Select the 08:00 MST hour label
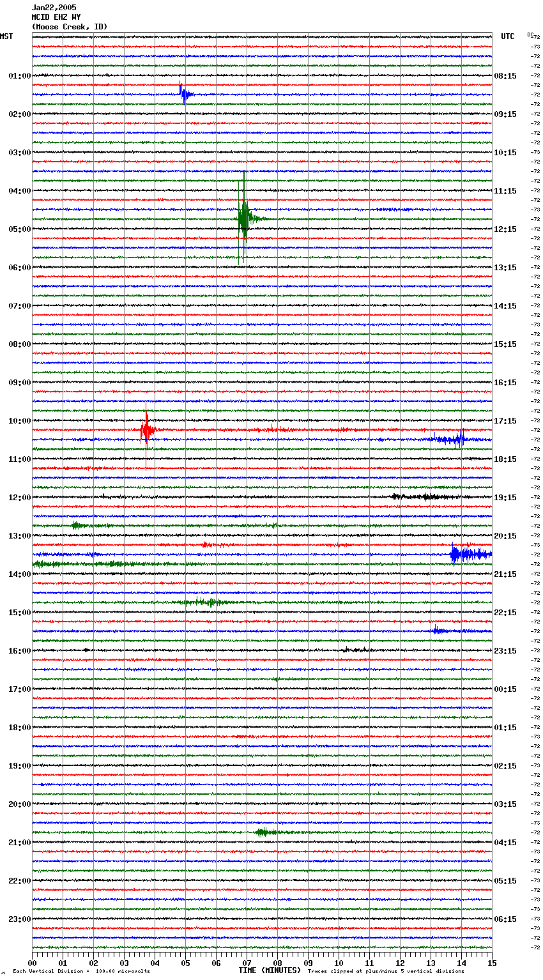 [19, 344]
